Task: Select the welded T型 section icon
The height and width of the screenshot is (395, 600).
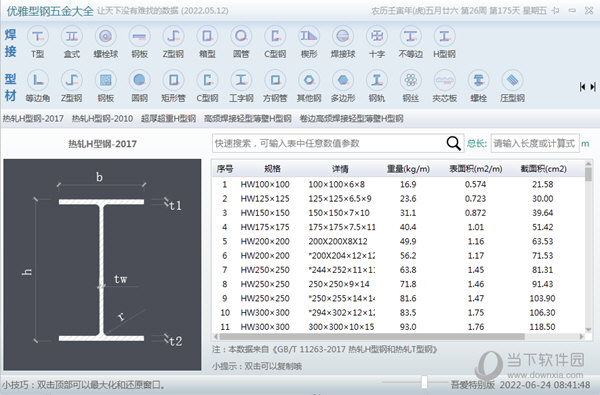Action: [38, 37]
